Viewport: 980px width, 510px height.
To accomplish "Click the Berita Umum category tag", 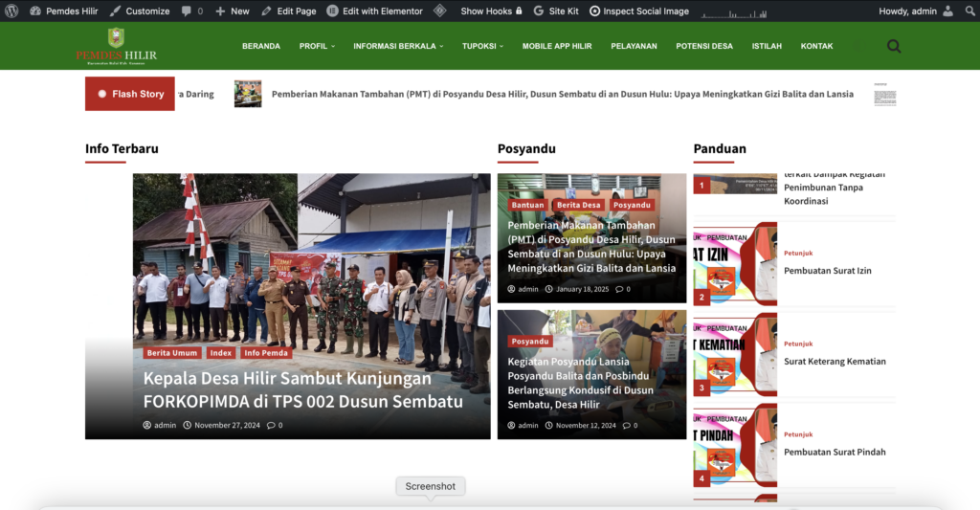I will (x=172, y=352).
